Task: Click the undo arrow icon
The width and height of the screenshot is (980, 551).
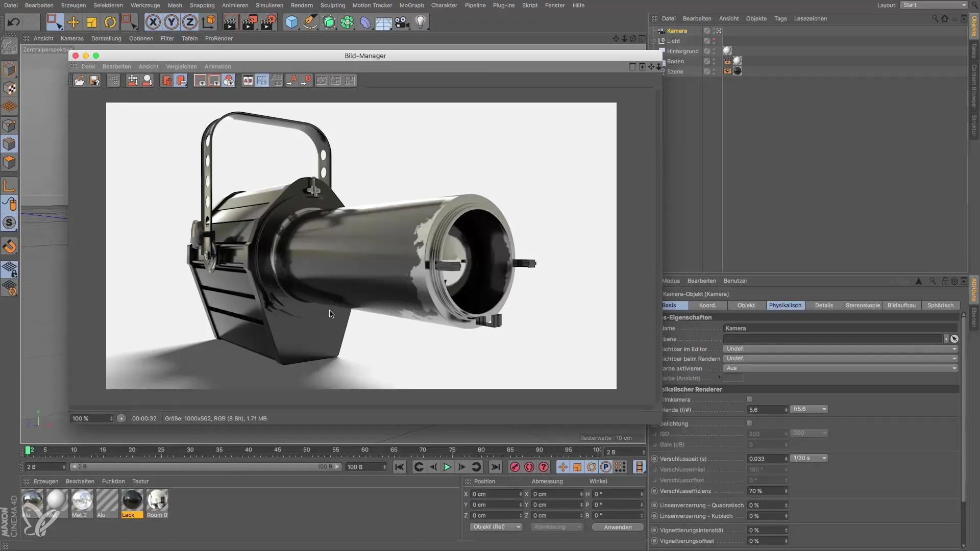Action: tap(14, 22)
